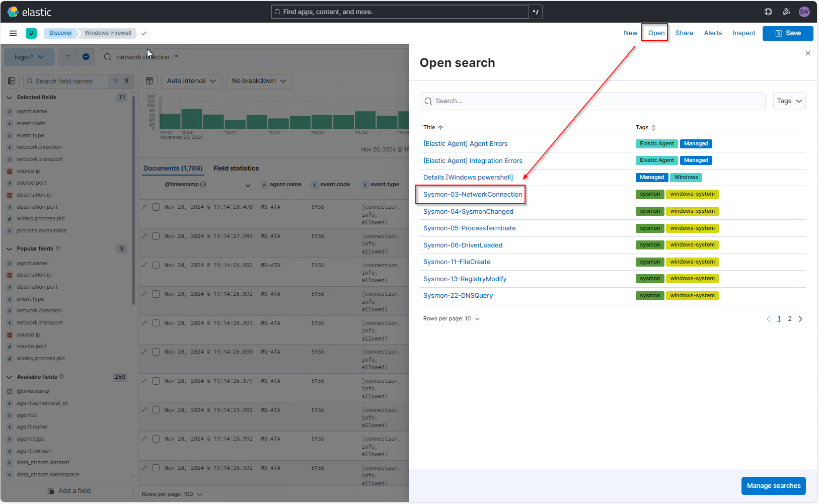Click the add filter plus icon
819x504 pixels.
[86, 57]
